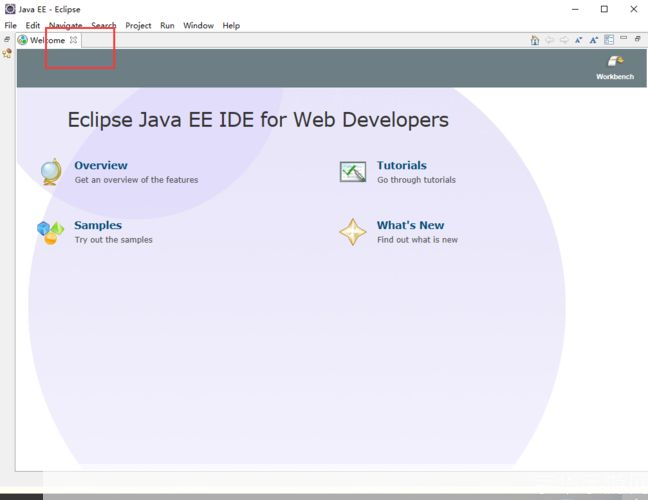Open the Samples link
The width and height of the screenshot is (648, 500).
tap(98, 225)
